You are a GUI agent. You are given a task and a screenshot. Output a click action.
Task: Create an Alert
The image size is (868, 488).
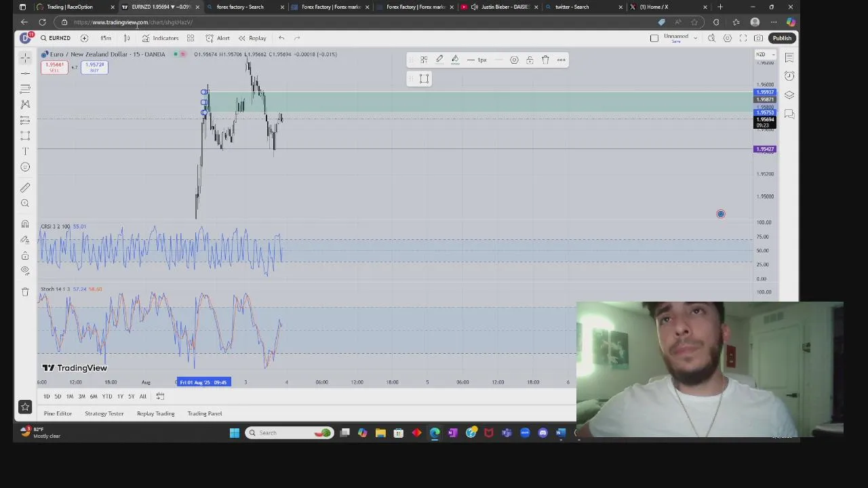tap(218, 38)
